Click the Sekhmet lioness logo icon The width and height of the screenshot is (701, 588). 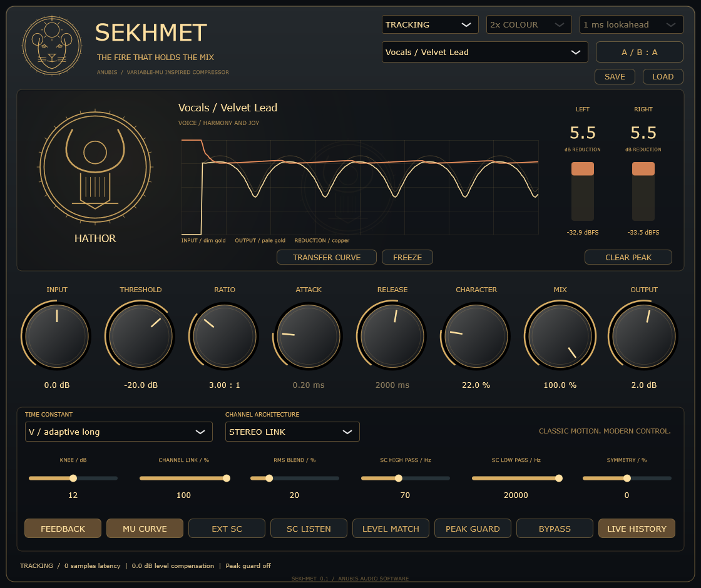(x=53, y=46)
